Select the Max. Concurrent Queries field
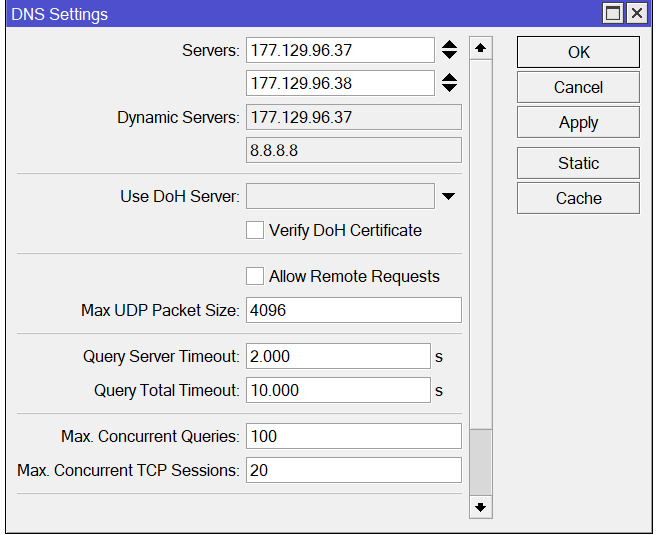The width and height of the screenshot is (659, 535). (353, 436)
